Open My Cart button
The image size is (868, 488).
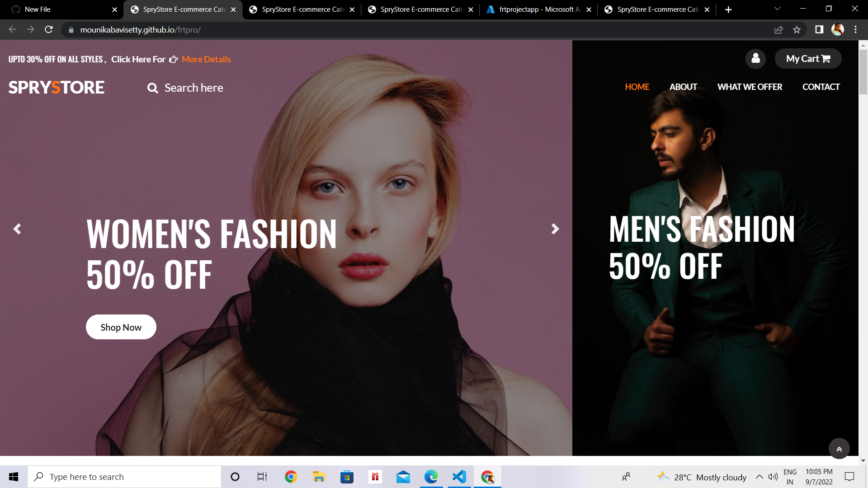coord(808,59)
